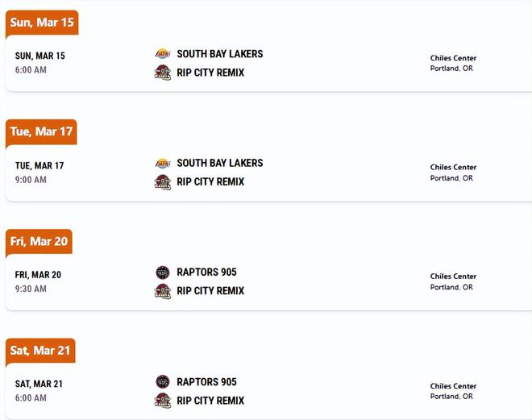Click Portland, OR location in Saturday's game
This screenshot has height=420, width=532.
[451, 397]
